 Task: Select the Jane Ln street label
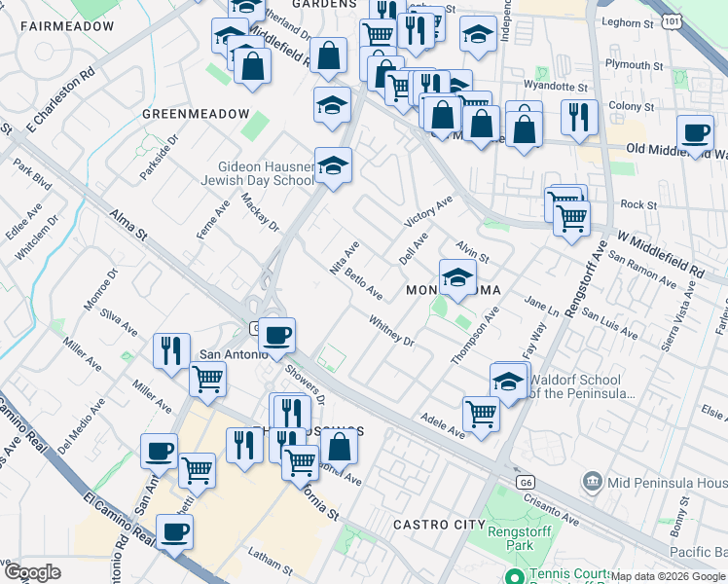541,307
